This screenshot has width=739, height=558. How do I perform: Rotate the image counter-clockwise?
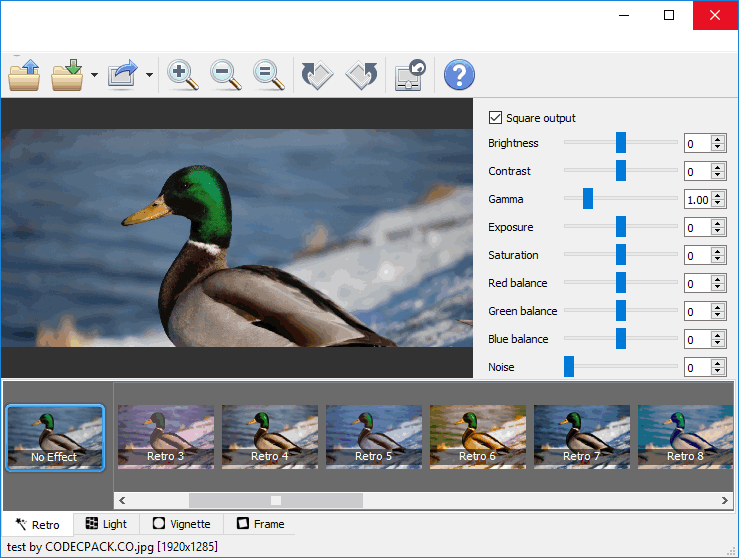[360, 75]
